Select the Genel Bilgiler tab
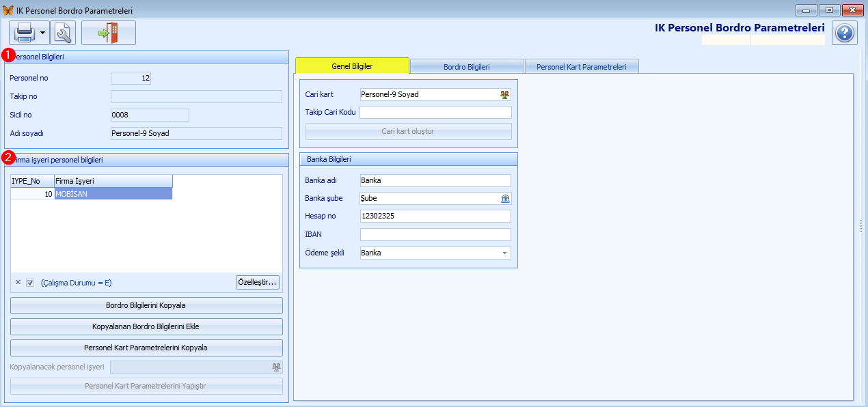Image resolution: width=868 pixels, height=407 pixels. tap(352, 66)
